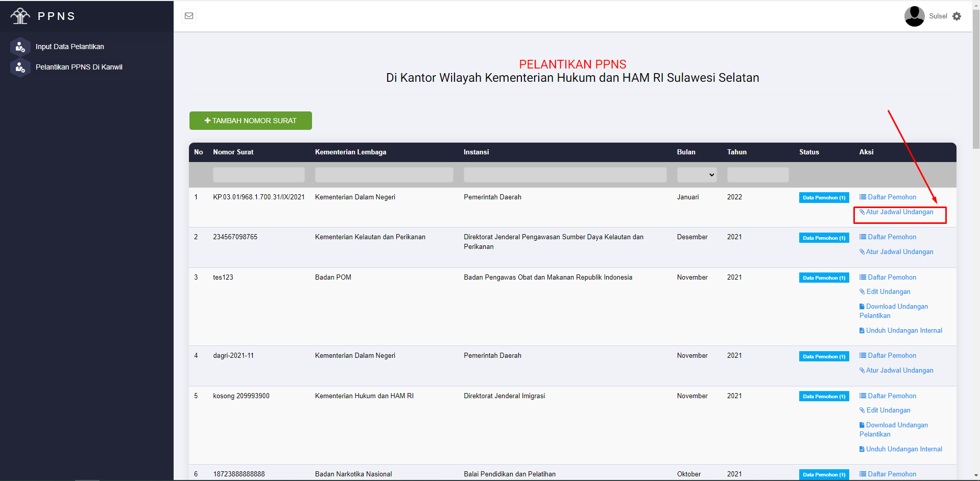
Task: Click Data Pemohon badge for 18723888888888 row
Action: point(824,474)
